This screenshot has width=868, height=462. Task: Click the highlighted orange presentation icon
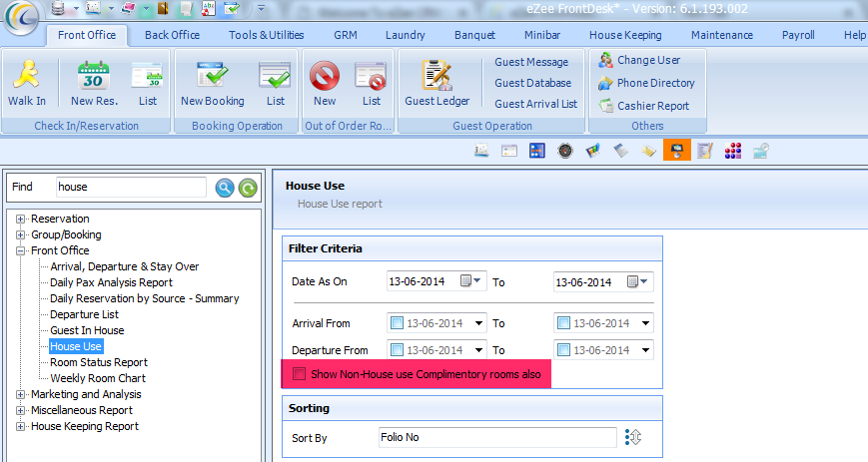676,150
